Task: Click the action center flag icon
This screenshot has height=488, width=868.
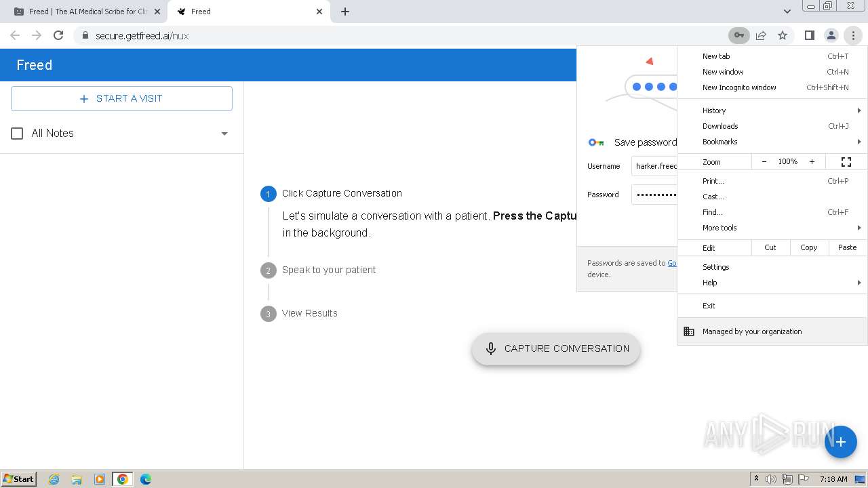Action: click(804, 479)
